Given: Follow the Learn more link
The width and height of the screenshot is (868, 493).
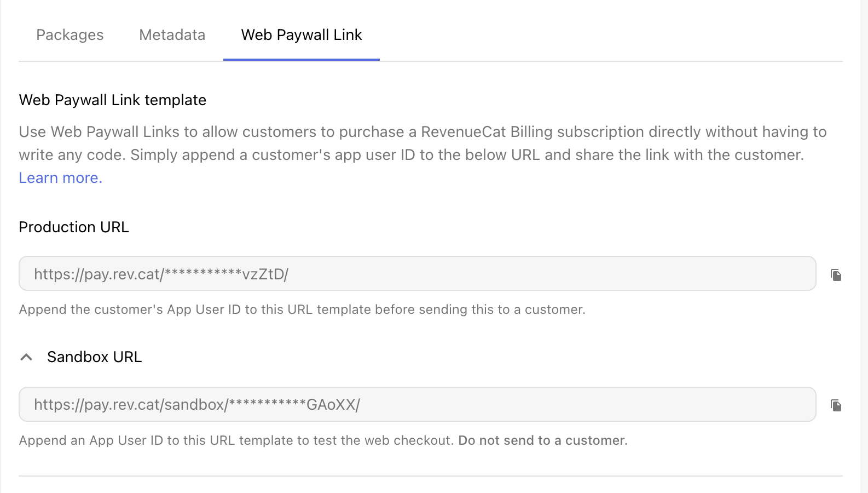Looking at the screenshot, I should pyautogui.click(x=61, y=178).
